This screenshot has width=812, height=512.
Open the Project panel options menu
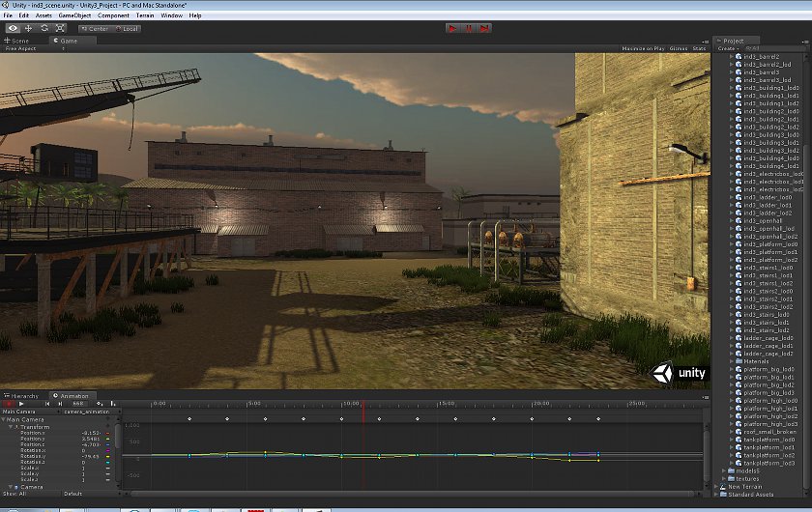click(805, 42)
